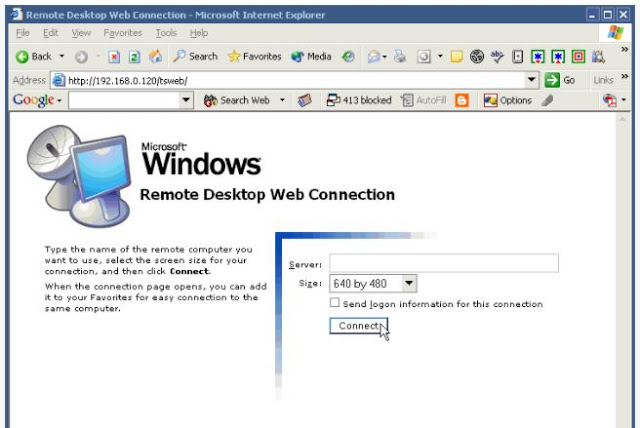Enable Send logon information checkbox
This screenshot has height=428, width=640.
tap(335, 302)
